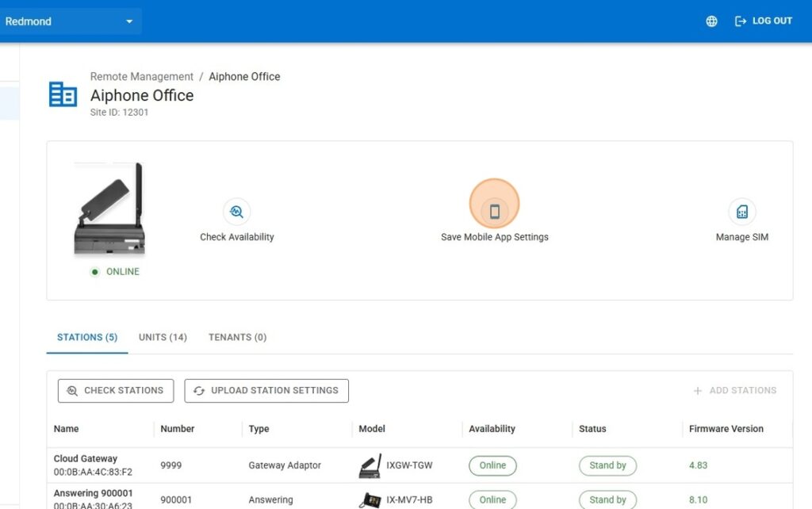Click the log out arrow icon
Image resolution: width=812 pixels, height=509 pixels.
click(741, 21)
